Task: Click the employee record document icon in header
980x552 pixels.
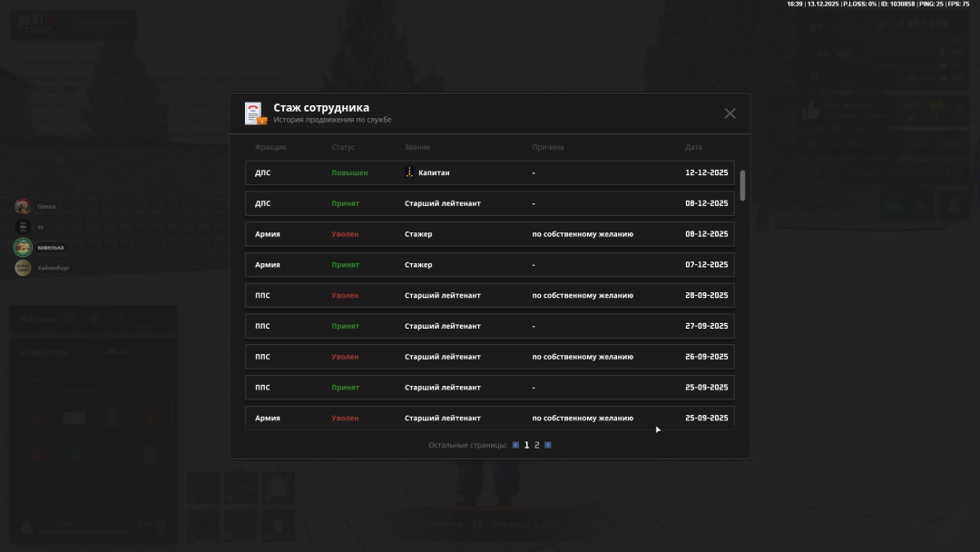Action: coord(255,113)
